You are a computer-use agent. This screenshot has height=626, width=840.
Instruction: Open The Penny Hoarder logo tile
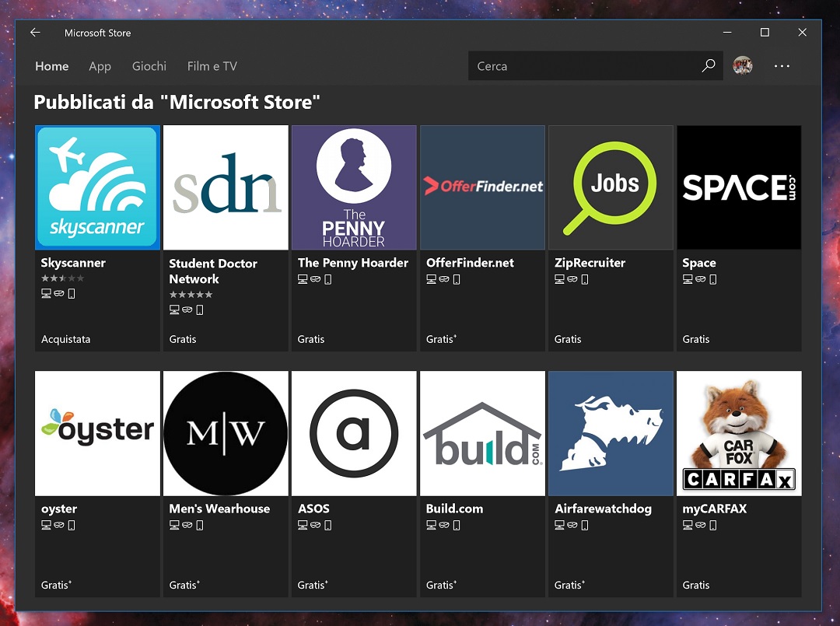pyautogui.click(x=354, y=187)
